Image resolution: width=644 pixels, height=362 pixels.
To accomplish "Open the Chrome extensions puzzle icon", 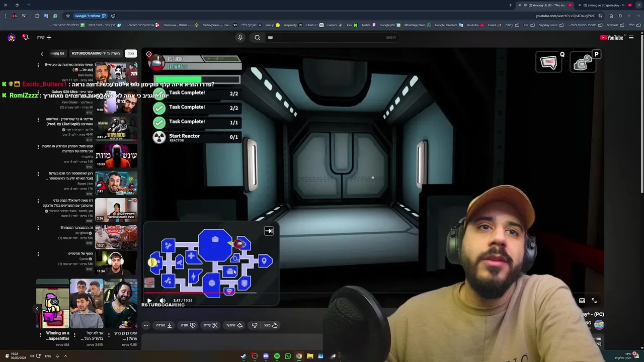I will pyautogui.click(x=37, y=16).
